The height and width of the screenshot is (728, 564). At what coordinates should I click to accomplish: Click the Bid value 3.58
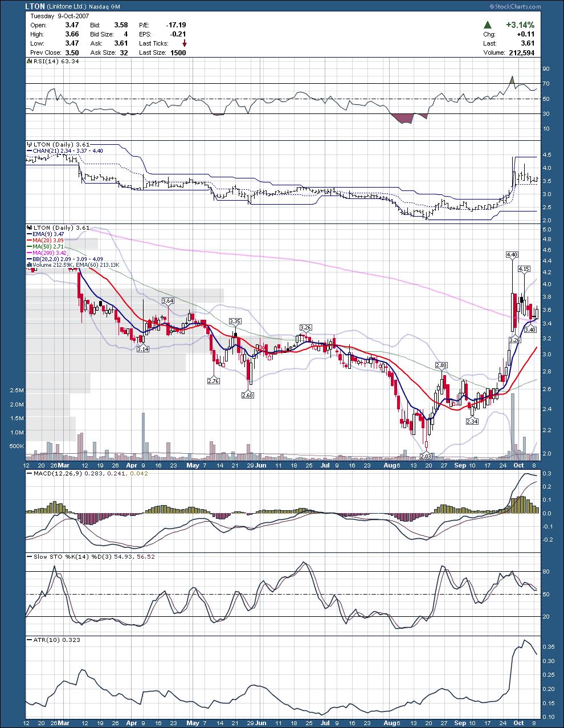[x=120, y=25]
